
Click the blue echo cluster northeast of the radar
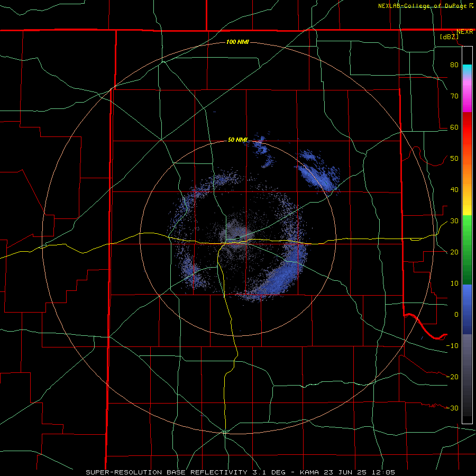pyautogui.click(x=317, y=173)
